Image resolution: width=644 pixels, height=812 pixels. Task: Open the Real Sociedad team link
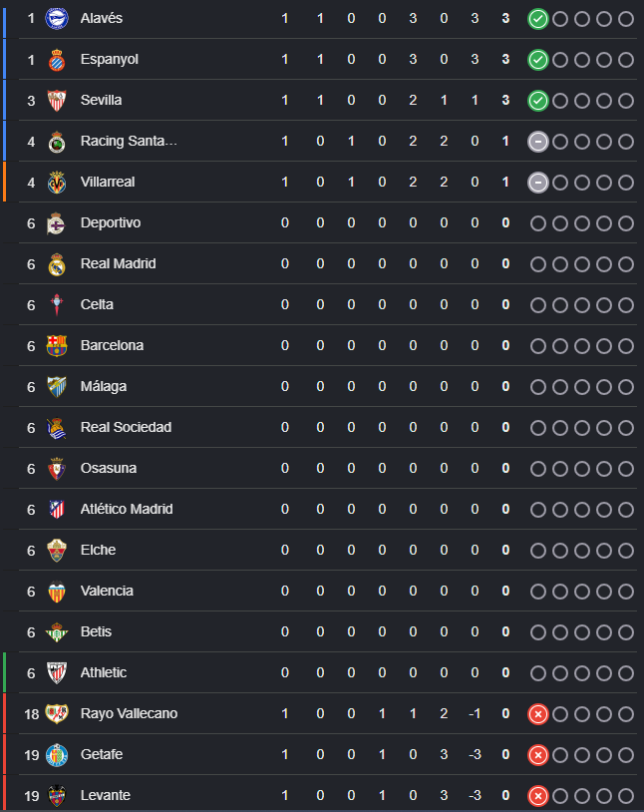(126, 427)
